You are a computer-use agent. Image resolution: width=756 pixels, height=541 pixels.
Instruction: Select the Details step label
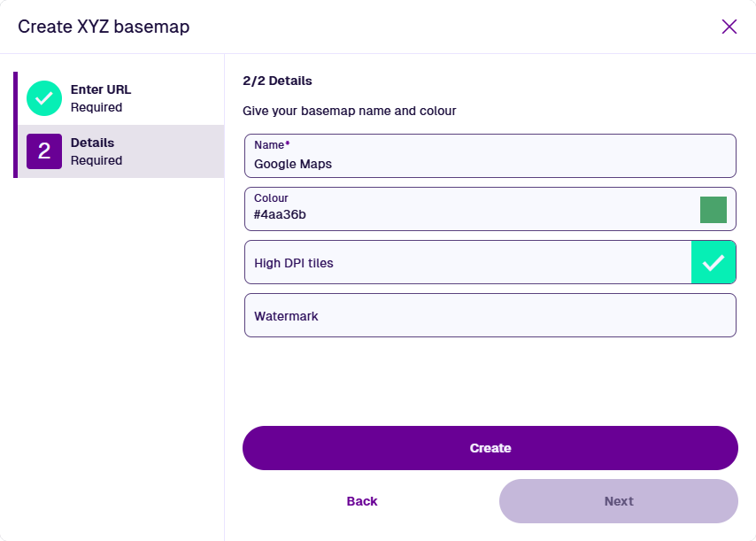pos(92,143)
